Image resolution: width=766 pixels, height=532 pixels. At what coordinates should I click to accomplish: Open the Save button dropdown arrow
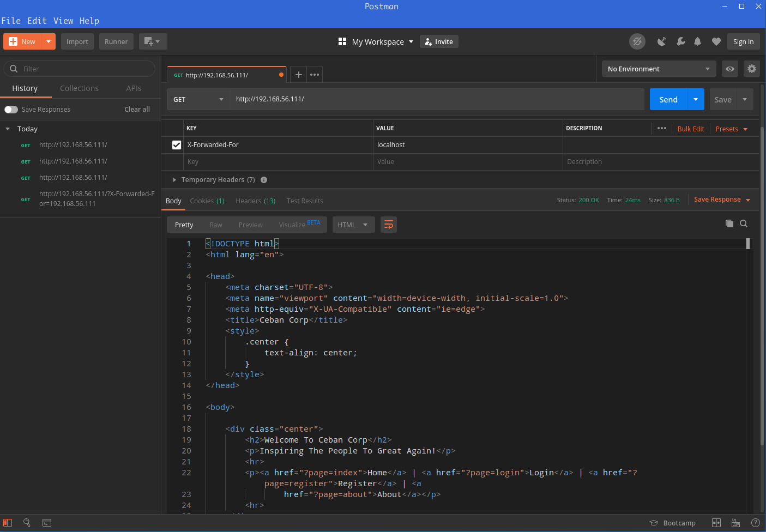[x=745, y=99]
